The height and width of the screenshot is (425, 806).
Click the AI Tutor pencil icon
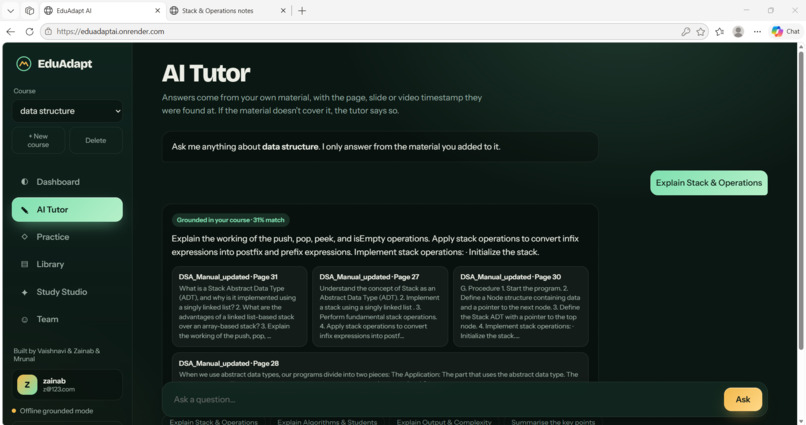[24, 210]
